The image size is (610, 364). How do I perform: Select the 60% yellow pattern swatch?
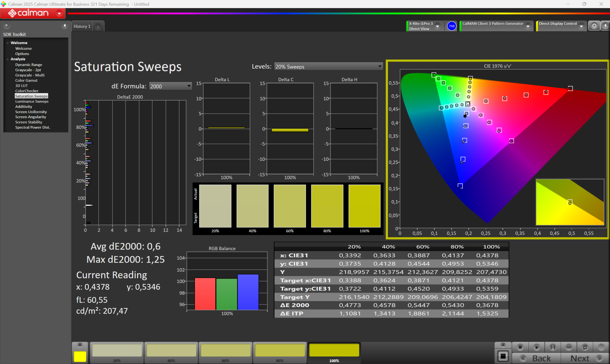click(x=226, y=351)
